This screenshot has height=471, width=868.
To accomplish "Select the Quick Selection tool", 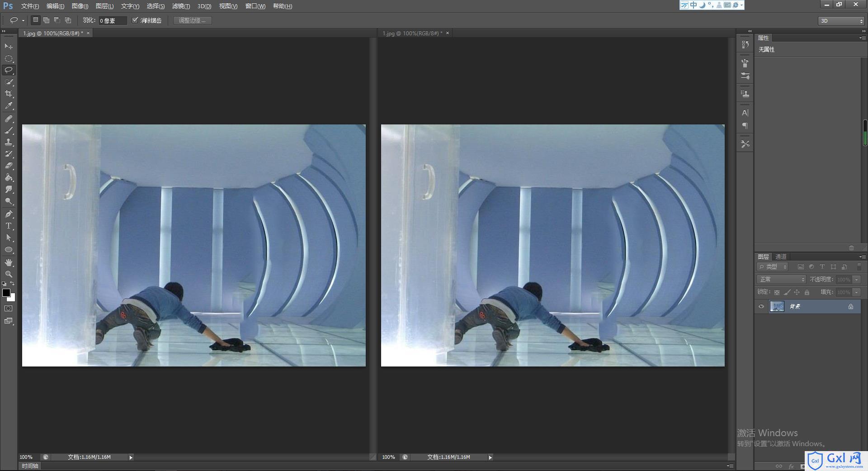I will tap(9, 82).
